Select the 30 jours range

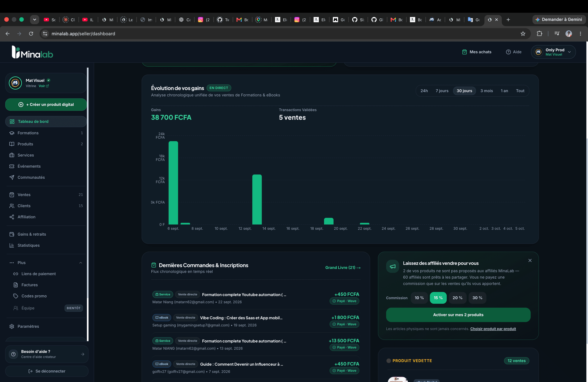coord(465,91)
